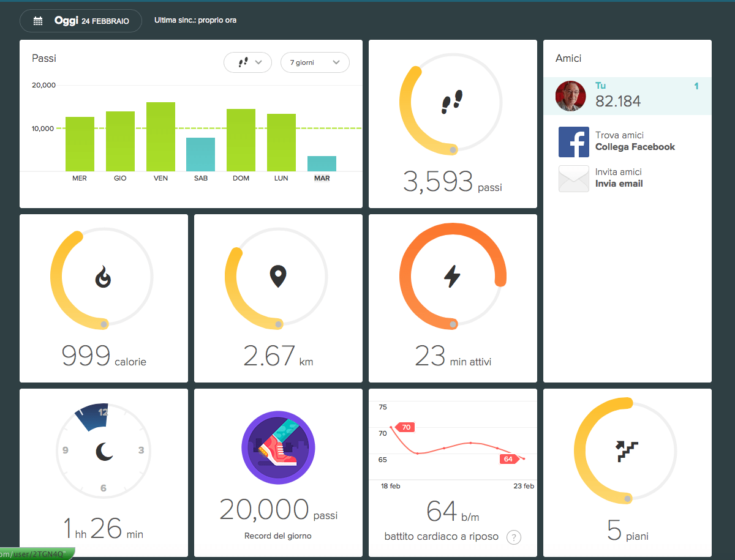Click the Invia email link
This screenshot has height=560, width=735.
tap(619, 184)
